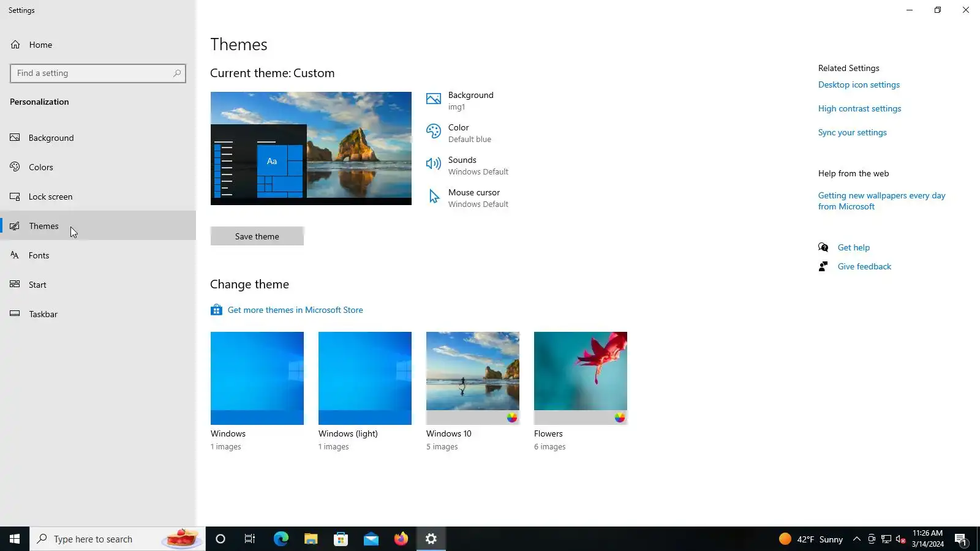
Task: Open Getting new wallpapers every day link
Action: (881, 201)
